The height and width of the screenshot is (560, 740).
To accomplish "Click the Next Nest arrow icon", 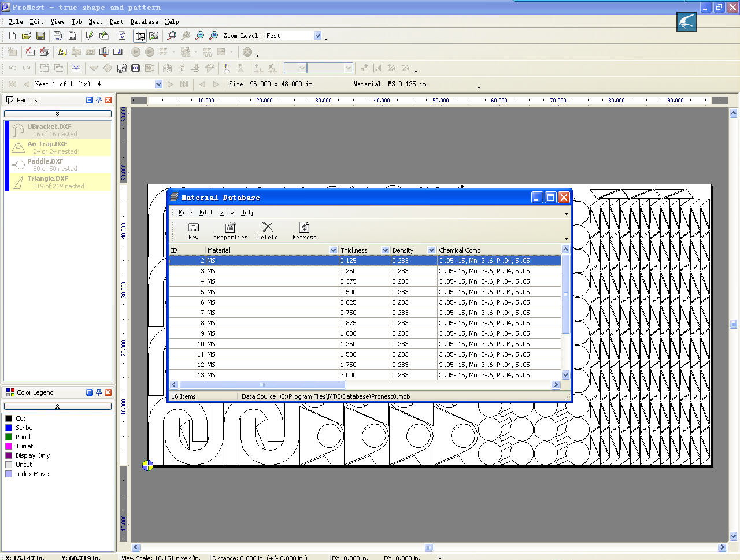I will pyautogui.click(x=171, y=84).
